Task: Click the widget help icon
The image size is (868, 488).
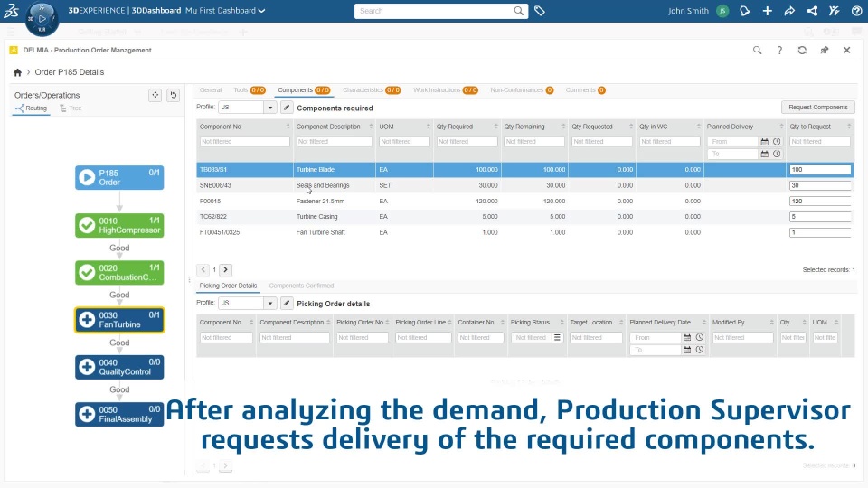Action: point(779,50)
